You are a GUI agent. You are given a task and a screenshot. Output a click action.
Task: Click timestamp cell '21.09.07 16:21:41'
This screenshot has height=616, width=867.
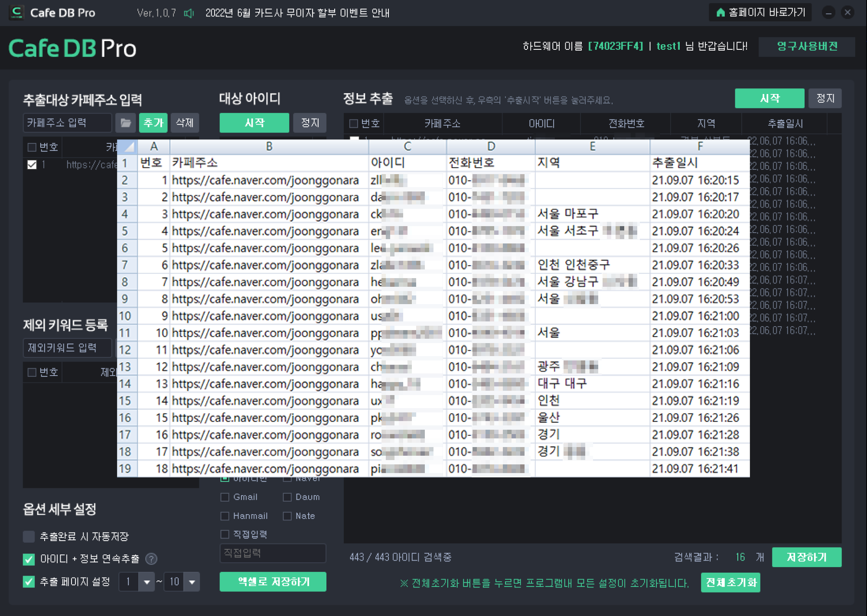click(x=700, y=469)
